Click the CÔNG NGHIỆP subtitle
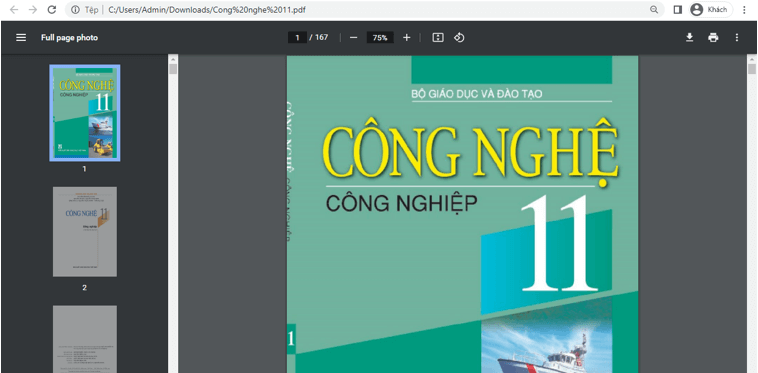 (401, 204)
